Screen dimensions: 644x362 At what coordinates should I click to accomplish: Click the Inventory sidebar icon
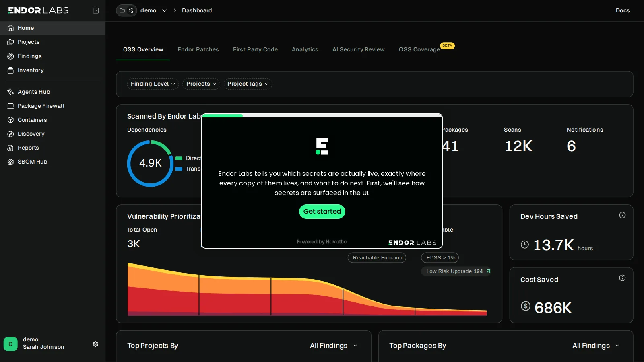10,70
